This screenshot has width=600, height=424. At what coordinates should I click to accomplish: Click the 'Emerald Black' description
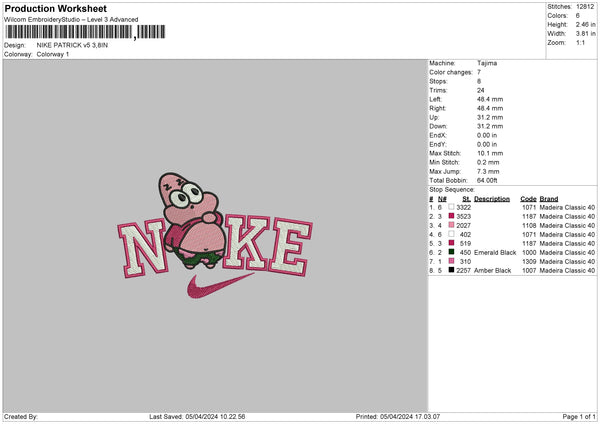pos(495,253)
